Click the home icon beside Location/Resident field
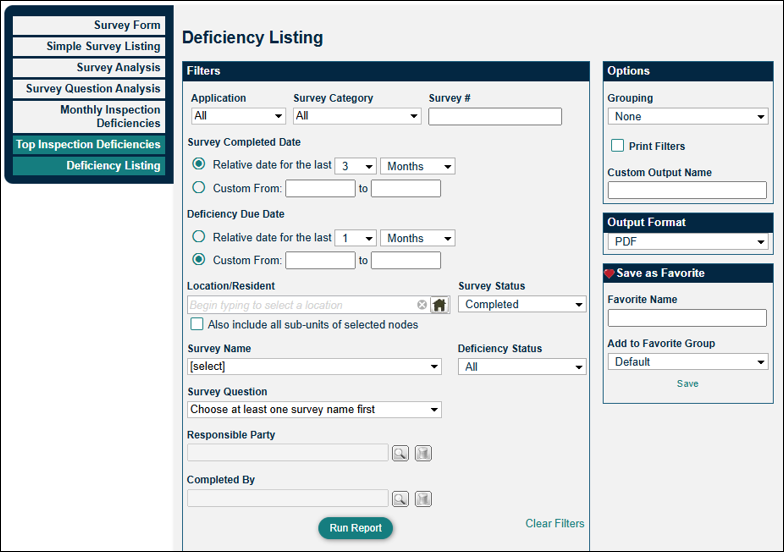 tap(439, 305)
